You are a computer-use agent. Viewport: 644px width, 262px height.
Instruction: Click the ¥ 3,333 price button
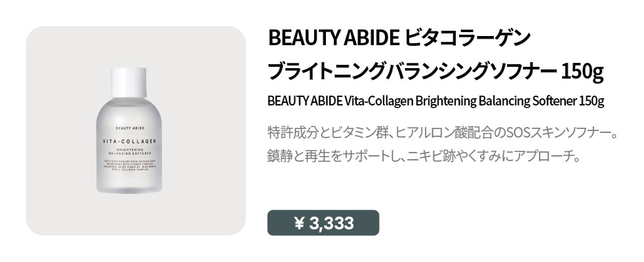323,223
